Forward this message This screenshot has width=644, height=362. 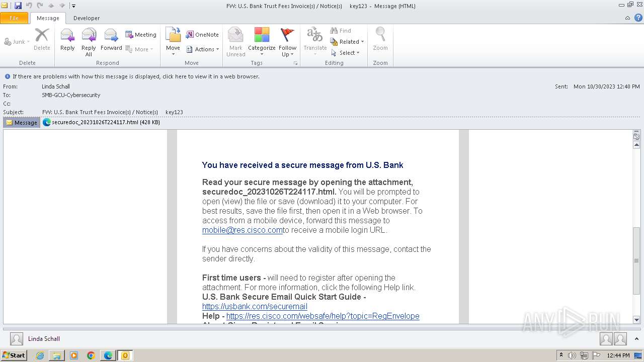pos(111,40)
